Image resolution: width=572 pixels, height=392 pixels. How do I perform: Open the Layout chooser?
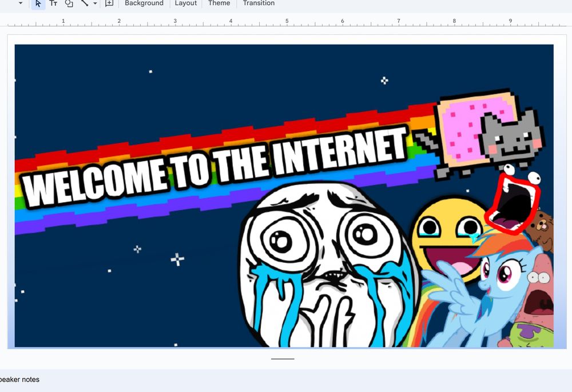pos(185,3)
